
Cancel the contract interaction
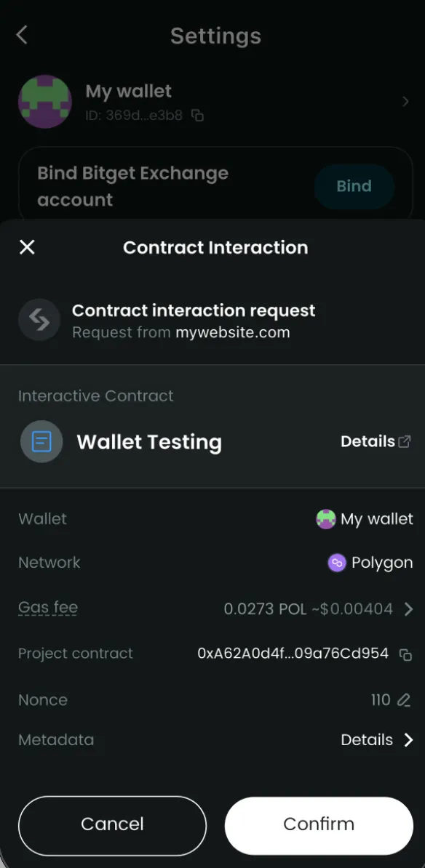112,824
